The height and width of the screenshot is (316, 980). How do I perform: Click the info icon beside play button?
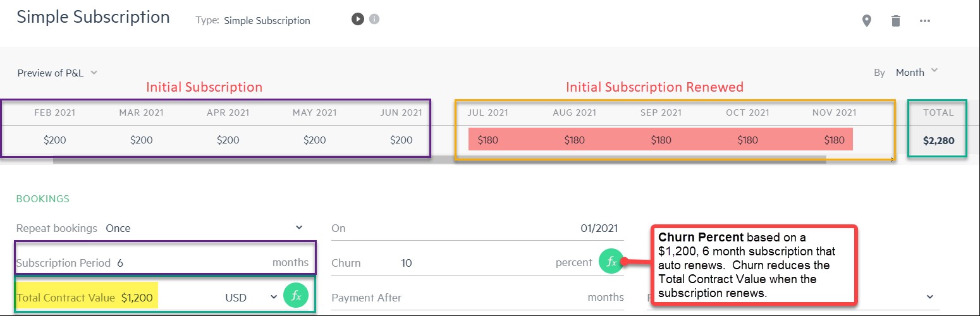coord(374,19)
